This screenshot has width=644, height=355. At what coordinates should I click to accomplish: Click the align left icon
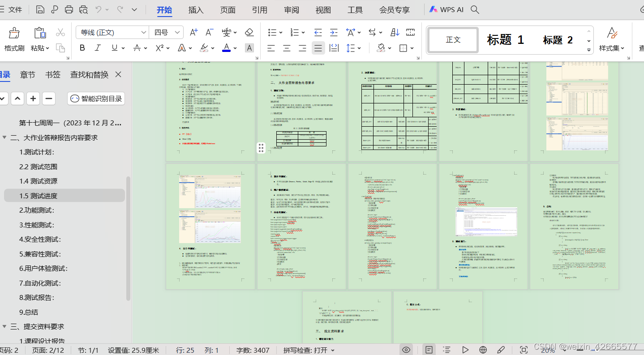click(271, 48)
